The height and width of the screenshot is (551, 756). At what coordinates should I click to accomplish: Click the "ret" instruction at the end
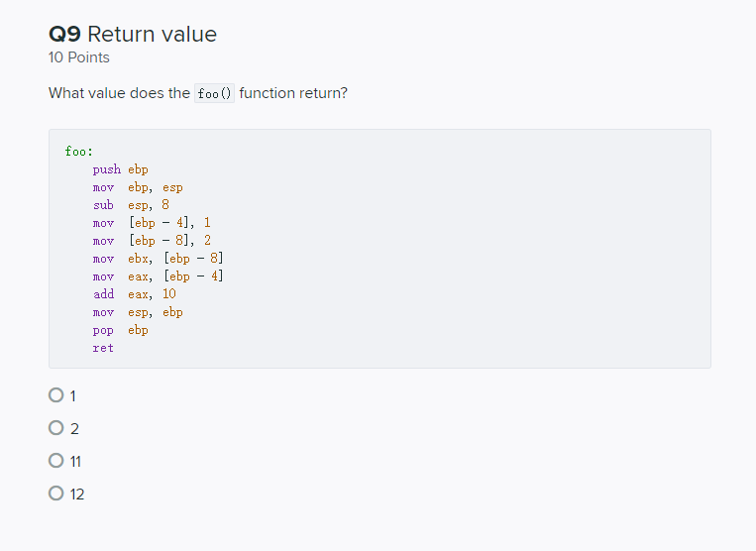tap(103, 348)
